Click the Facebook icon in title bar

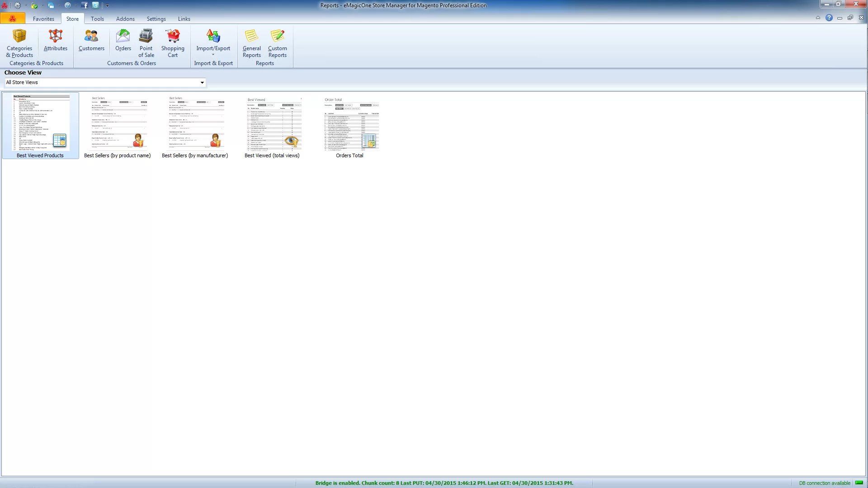pos(85,5)
